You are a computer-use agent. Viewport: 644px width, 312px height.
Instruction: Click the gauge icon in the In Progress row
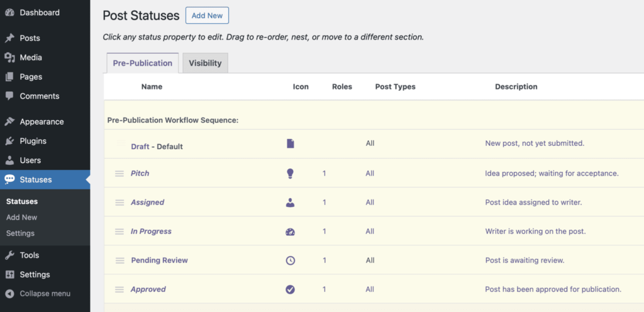click(291, 232)
